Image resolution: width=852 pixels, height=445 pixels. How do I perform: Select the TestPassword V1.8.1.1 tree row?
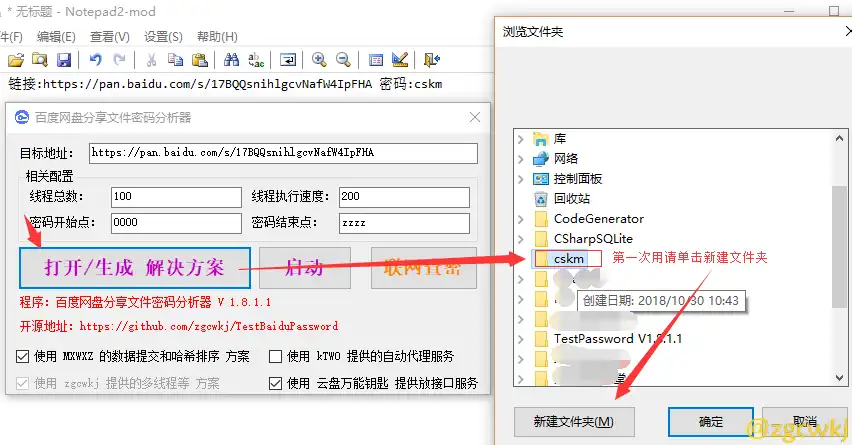618,339
